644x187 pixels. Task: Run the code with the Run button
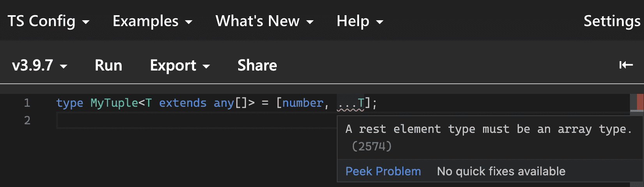click(x=108, y=65)
